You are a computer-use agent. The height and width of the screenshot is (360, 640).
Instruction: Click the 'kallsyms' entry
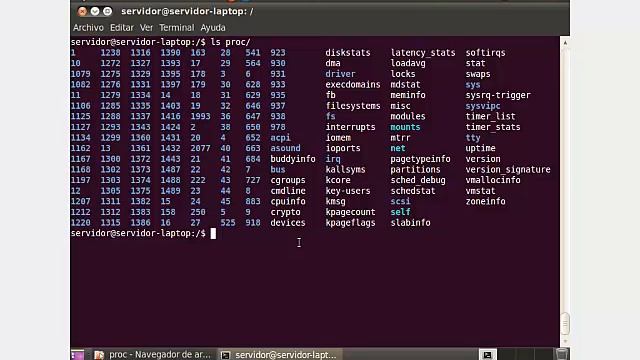tap(345, 170)
